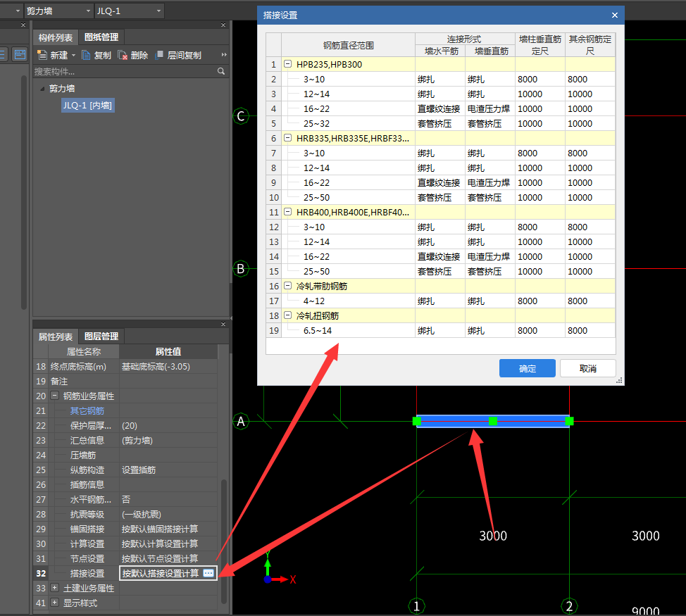Screen dimensions: 686x616
Task: Collapse the HRB400,HRB400E group in row 11
Action: [287, 212]
